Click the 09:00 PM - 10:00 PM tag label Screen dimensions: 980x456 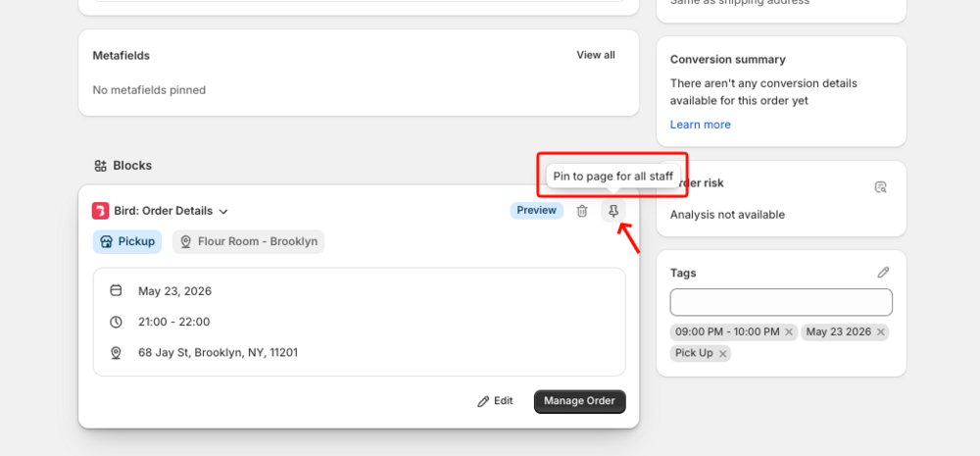727,332
